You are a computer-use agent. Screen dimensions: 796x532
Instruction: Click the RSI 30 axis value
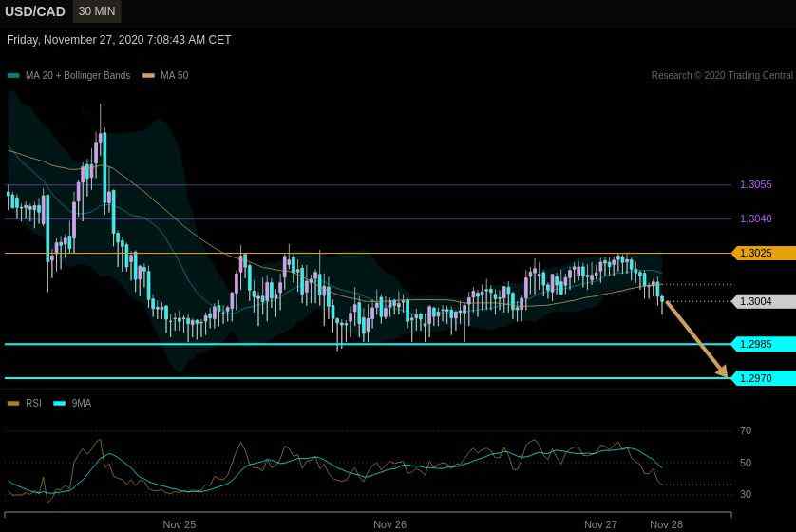click(746, 494)
